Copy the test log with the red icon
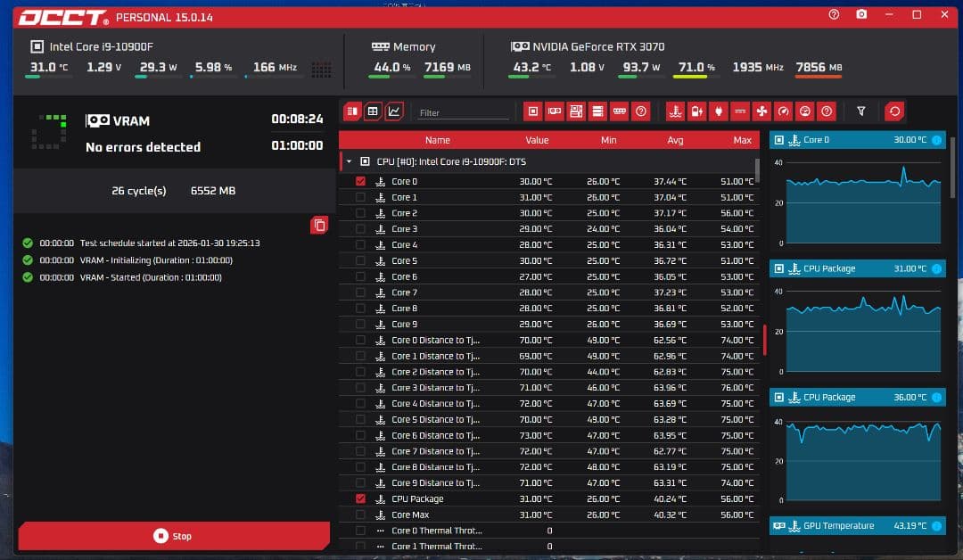 [x=319, y=225]
